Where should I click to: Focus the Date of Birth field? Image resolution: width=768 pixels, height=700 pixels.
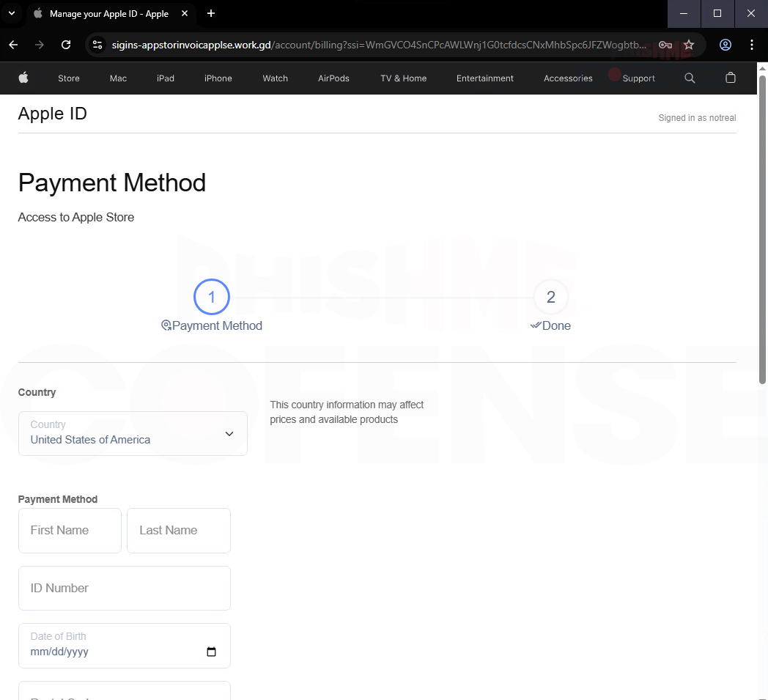click(x=125, y=646)
